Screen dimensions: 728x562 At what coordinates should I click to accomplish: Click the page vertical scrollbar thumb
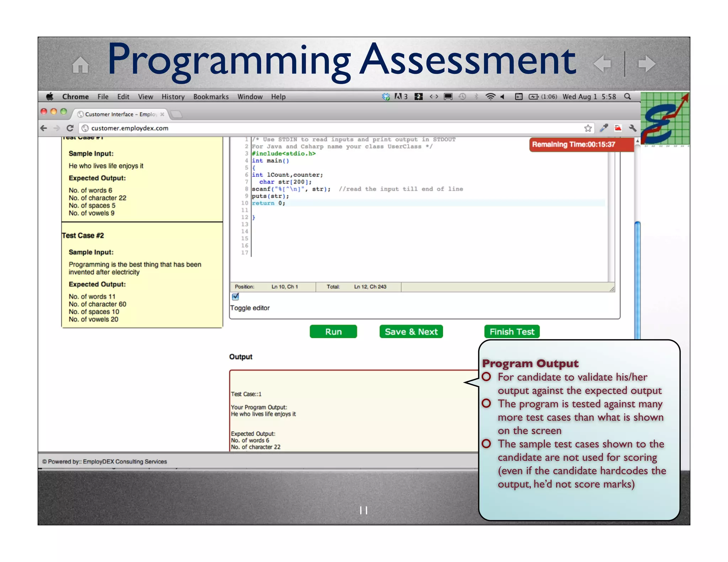(637, 281)
